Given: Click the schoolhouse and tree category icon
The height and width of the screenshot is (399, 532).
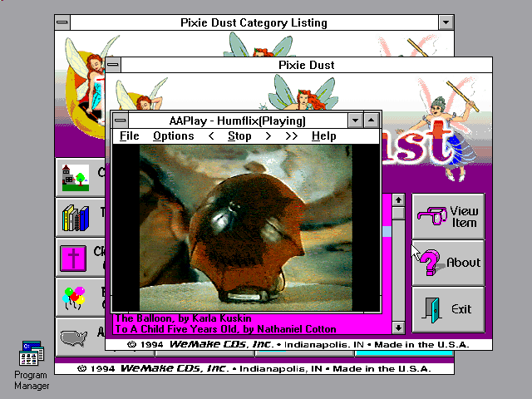Looking at the screenshot, I should pos(76,178).
